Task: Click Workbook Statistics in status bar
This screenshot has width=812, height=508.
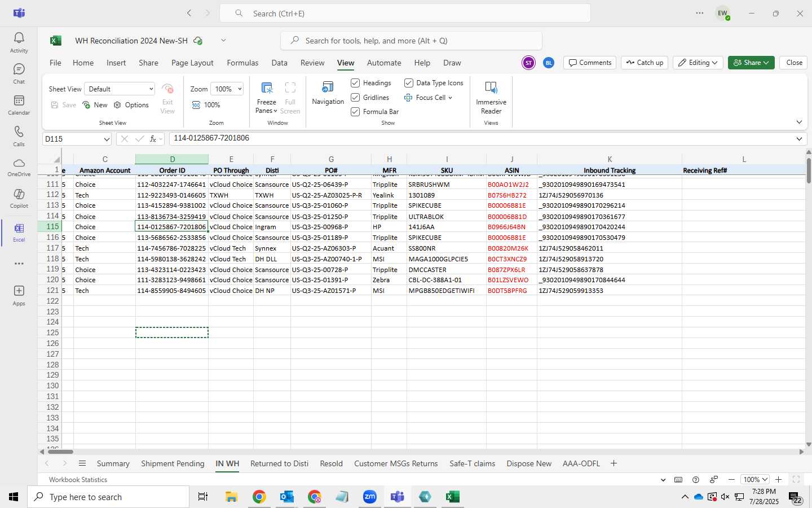Action: (78, 480)
